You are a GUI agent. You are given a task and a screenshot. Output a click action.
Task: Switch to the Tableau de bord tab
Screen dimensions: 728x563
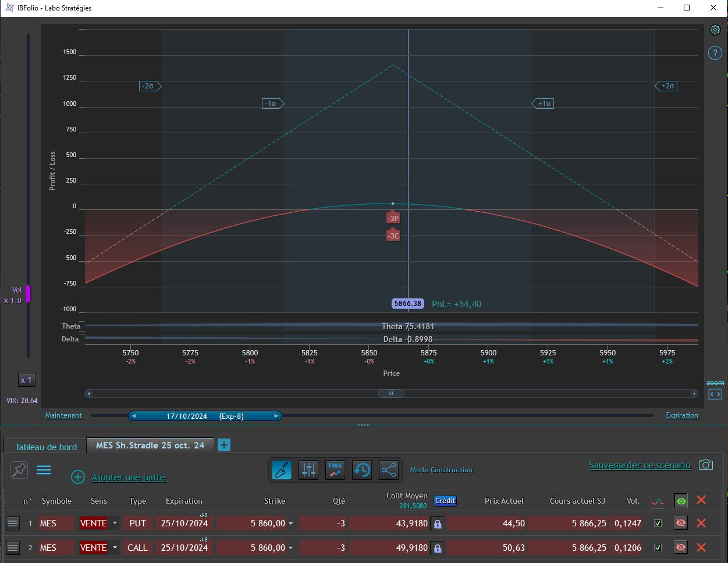tap(46, 447)
